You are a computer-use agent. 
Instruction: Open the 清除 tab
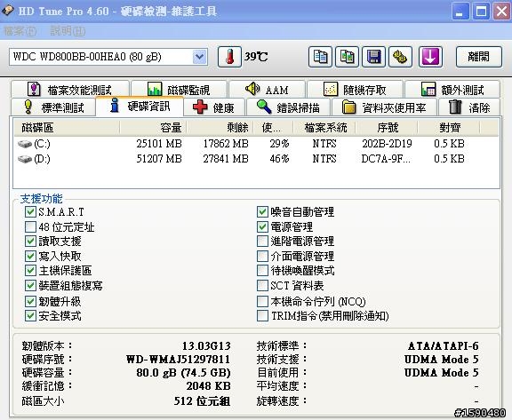tap(469, 107)
